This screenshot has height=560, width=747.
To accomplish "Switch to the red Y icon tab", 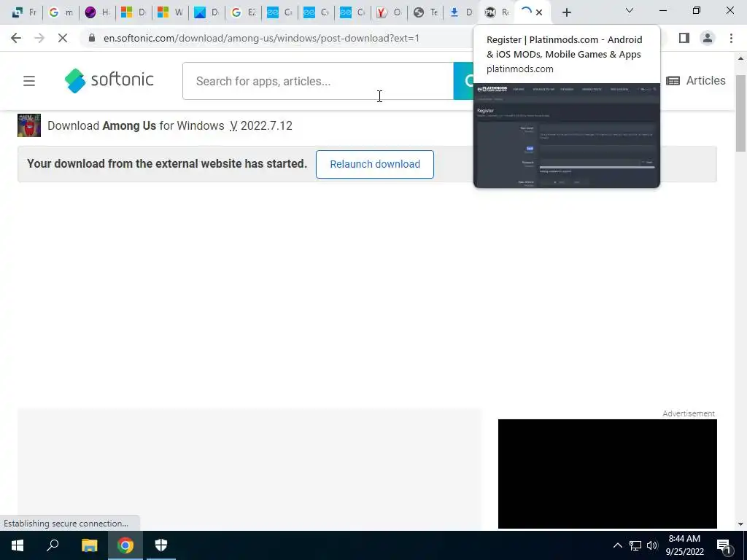I will [x=389, y=12].
